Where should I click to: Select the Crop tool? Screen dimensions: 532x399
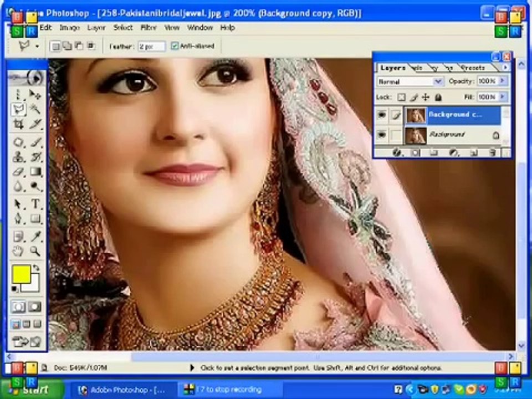[x=18, y=124]
